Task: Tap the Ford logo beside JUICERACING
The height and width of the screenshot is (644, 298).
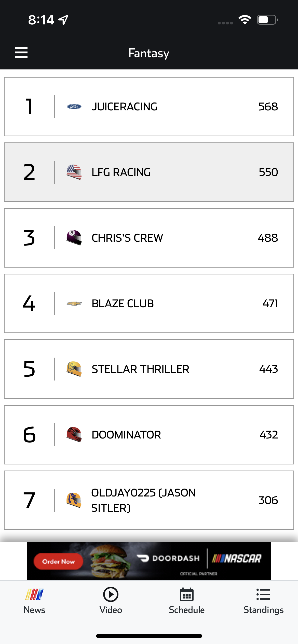Action: pos(74,107)
